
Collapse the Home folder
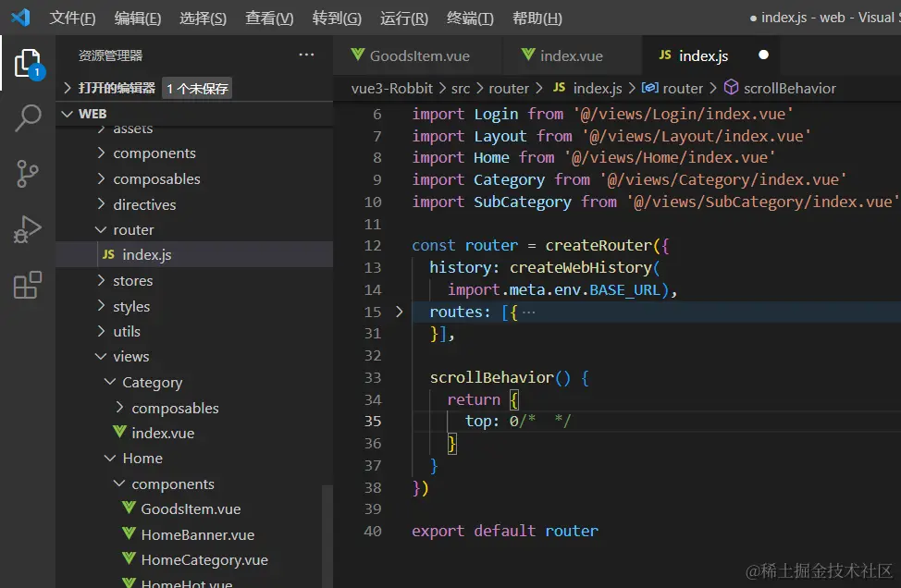coord(110,459)
